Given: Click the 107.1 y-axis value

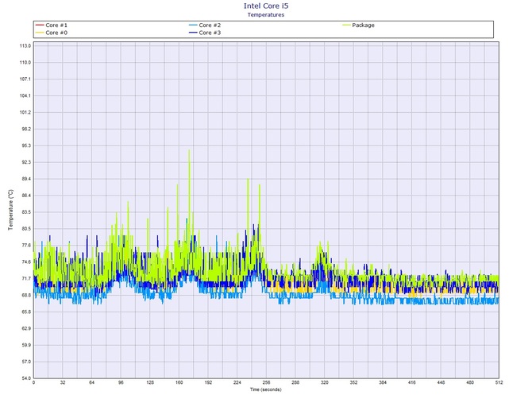Looking at the screenshot, I should click(x=25, y=79).
